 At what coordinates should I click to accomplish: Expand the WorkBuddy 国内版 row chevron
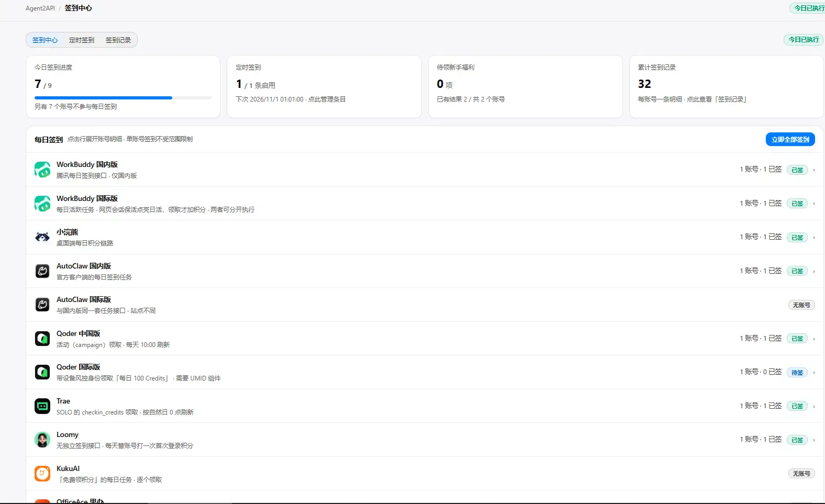tap(814, 170)
